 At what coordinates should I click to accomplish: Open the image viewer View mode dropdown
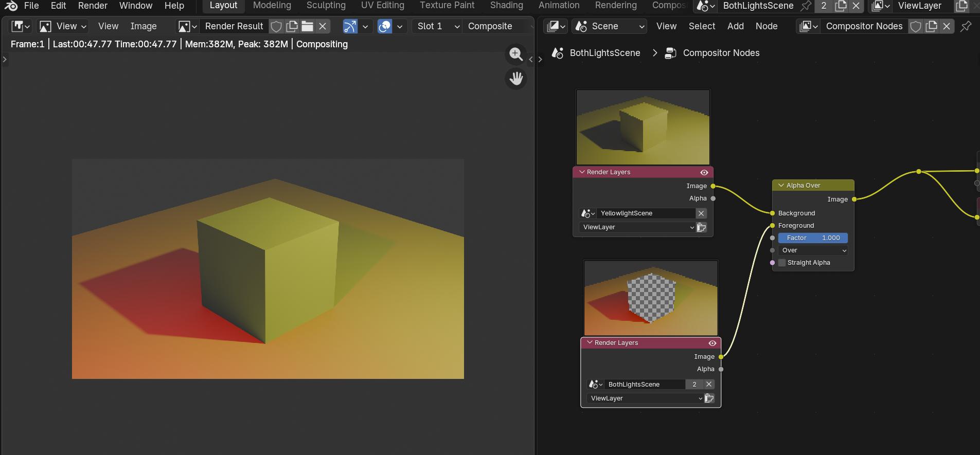click(63, 26)
